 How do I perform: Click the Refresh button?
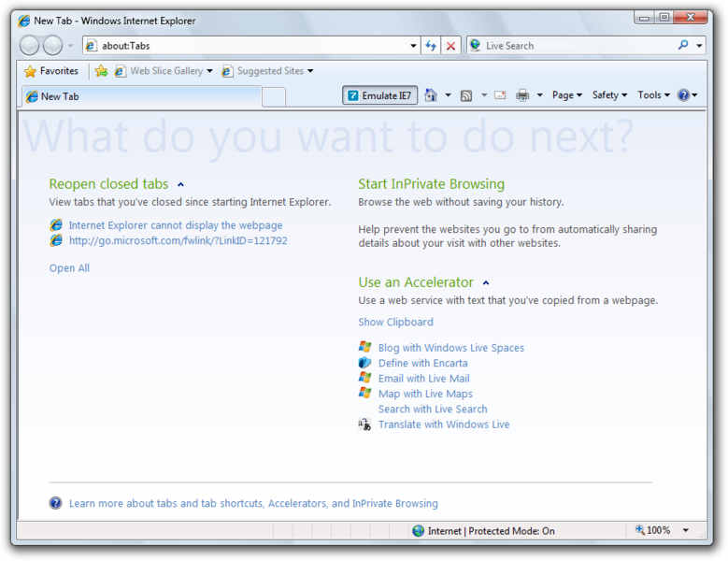[x=431, y=46]
